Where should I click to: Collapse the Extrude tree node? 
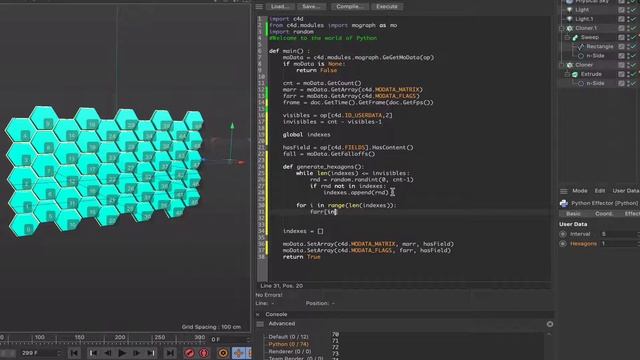567,74
